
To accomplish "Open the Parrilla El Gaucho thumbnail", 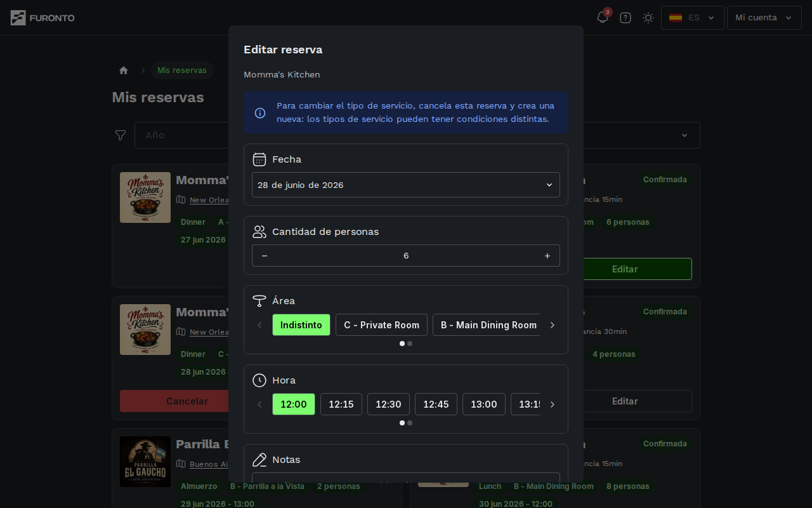I will point(145,462).
